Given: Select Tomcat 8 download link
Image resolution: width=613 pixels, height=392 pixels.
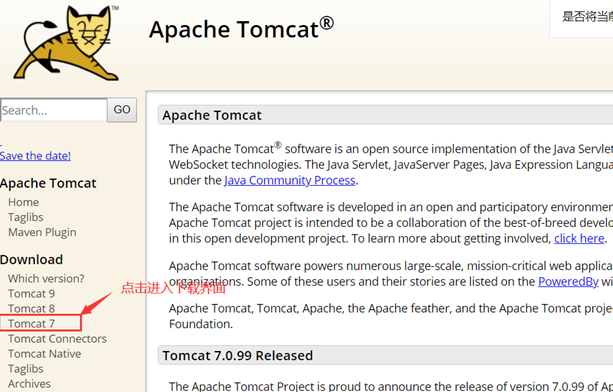Looking at the screenshot, I should [31, 309].
